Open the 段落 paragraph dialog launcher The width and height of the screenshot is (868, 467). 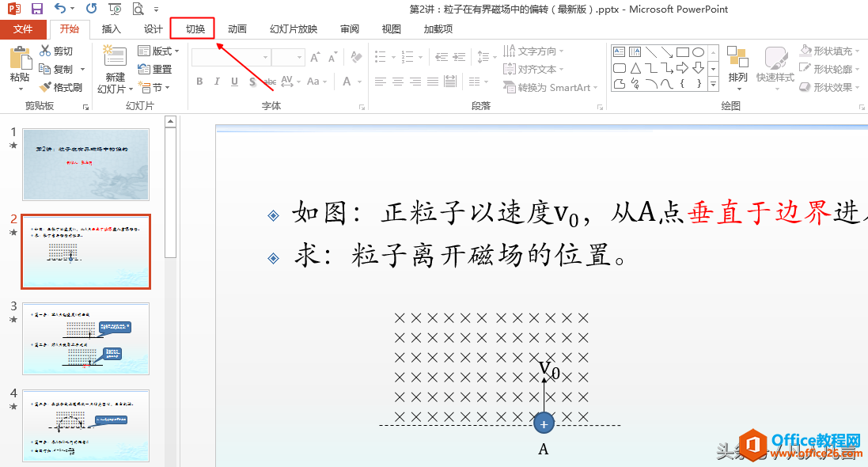click(600, 107)
